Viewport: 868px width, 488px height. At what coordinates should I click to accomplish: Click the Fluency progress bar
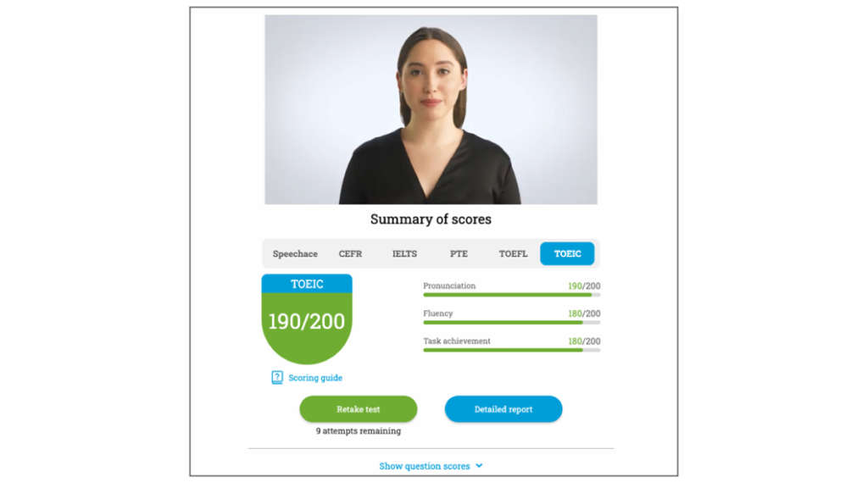click(x=512, y=323)
